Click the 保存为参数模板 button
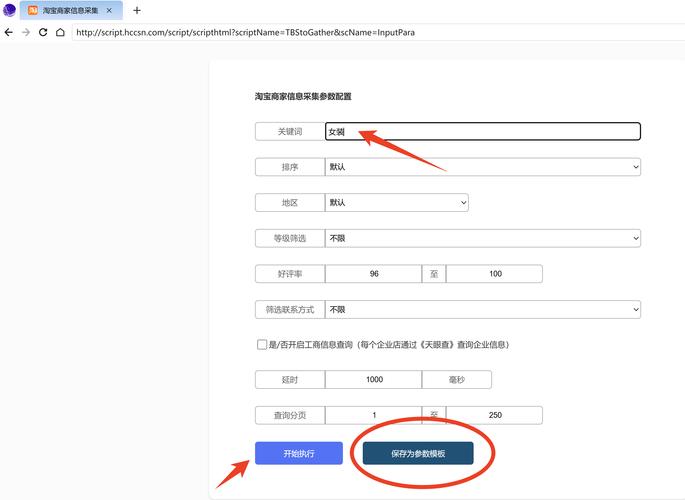Image resolution: width=685 pixels, height=500 pixels. pyautogui.click(x=418, y=453)
